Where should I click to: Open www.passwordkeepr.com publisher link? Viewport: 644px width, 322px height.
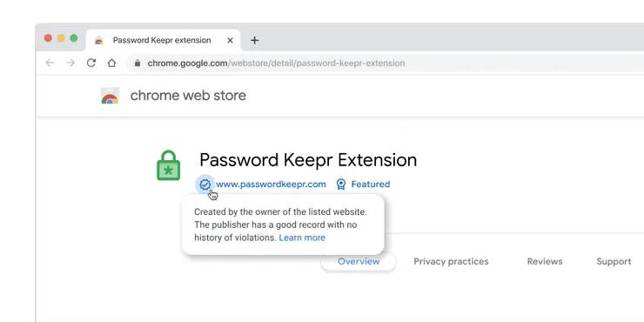click(x=271, y=184)
